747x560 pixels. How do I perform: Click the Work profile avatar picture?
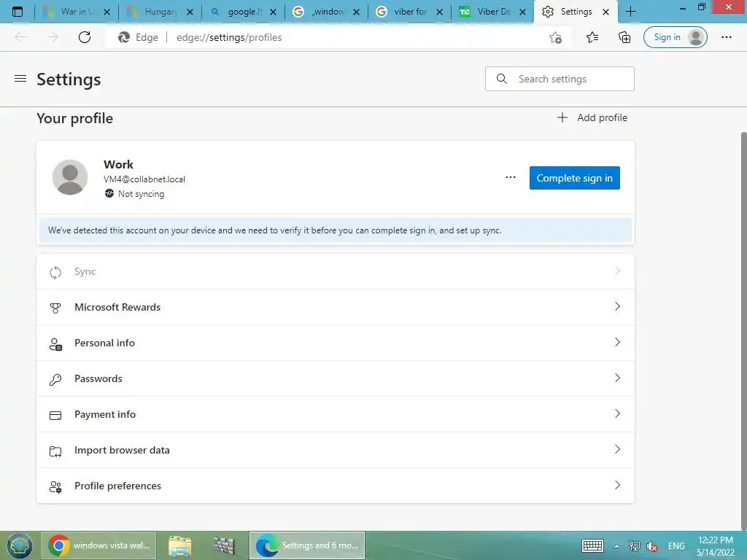(x=70, y=177)
